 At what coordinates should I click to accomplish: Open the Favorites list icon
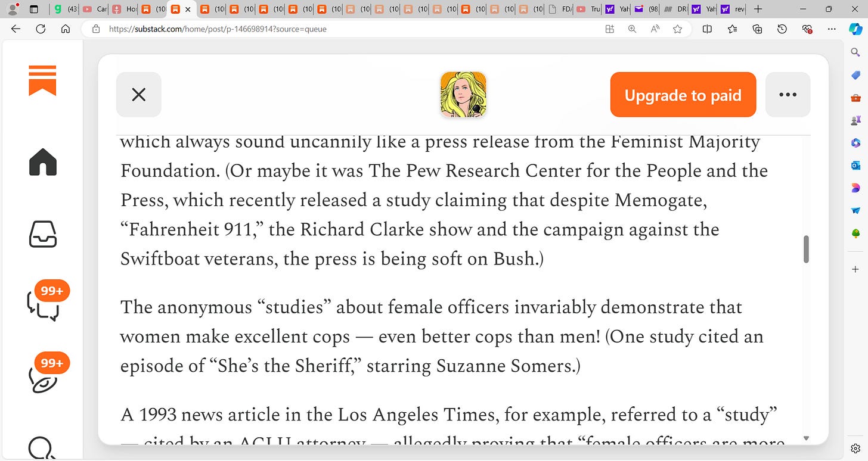[732, 29]
